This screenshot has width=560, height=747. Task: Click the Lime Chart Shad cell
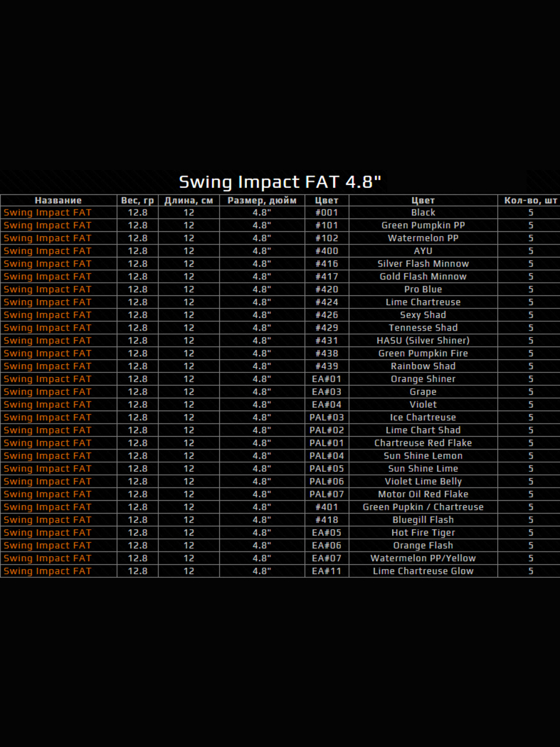[423, 430]
